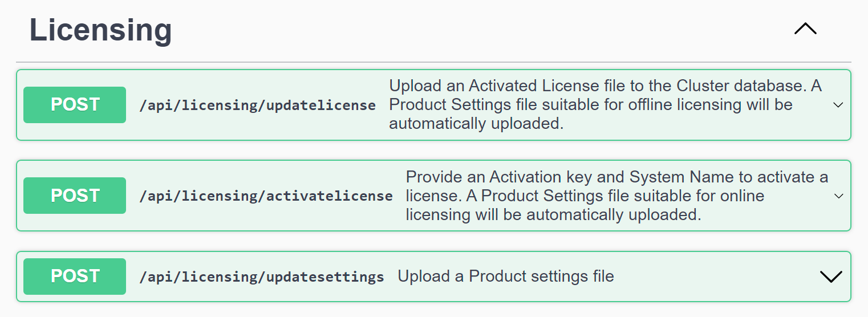Expand the updatesettings endpoint arrow
This screenshot has height=317, width=868.
(x=830, y=277)
